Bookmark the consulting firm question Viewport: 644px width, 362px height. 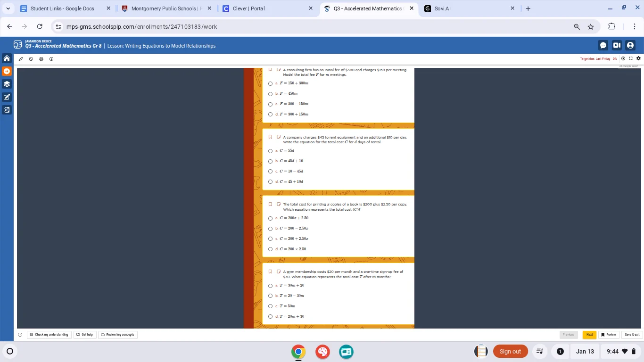tap(271, 70)
